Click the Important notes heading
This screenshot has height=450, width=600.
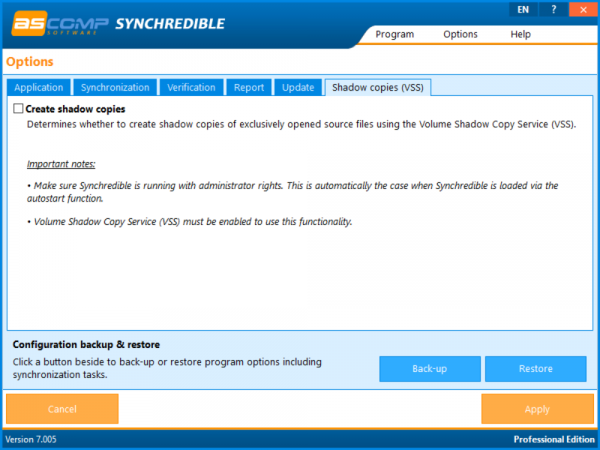coord(61,164)
